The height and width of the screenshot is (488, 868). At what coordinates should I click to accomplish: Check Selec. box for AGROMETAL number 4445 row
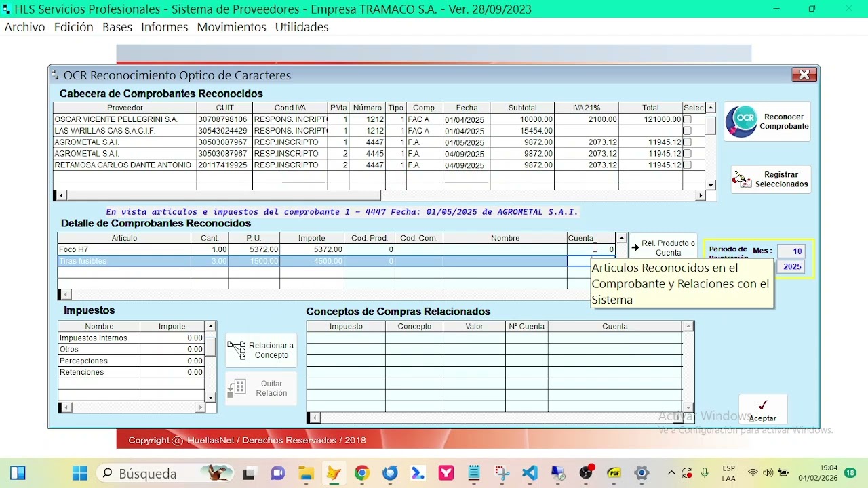(687, 154)
